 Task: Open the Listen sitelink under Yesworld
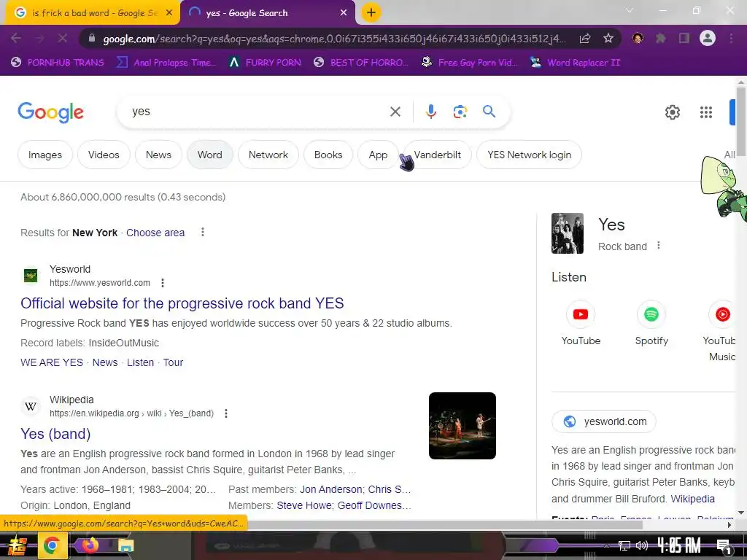click(x=140, y=362)
